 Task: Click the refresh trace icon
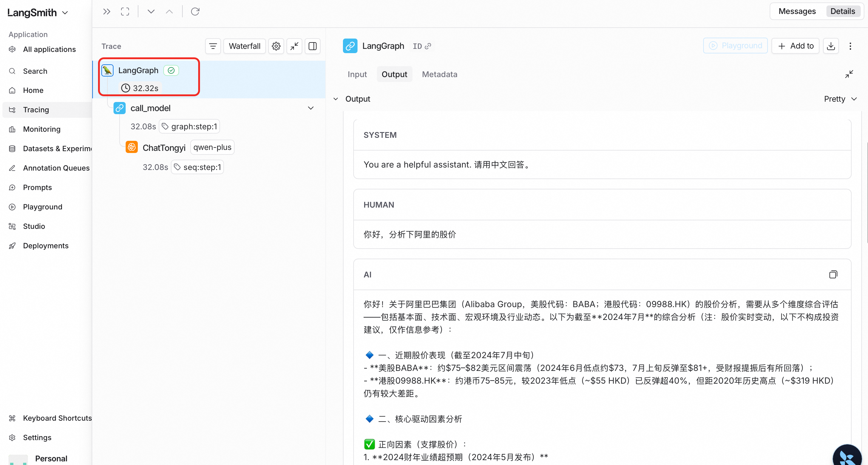click(x=195, y=12)
